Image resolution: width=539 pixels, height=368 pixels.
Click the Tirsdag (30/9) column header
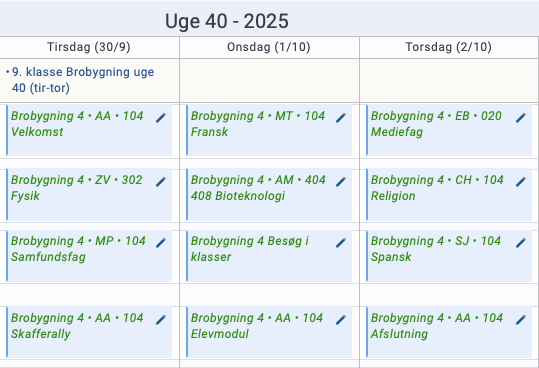tap(89, 47)
